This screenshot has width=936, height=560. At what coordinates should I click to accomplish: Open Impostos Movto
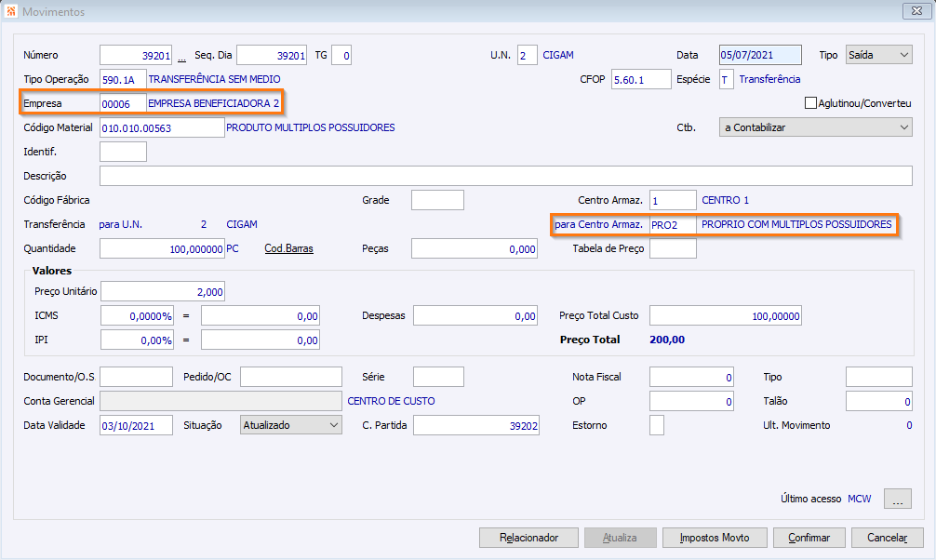[714, 538]
